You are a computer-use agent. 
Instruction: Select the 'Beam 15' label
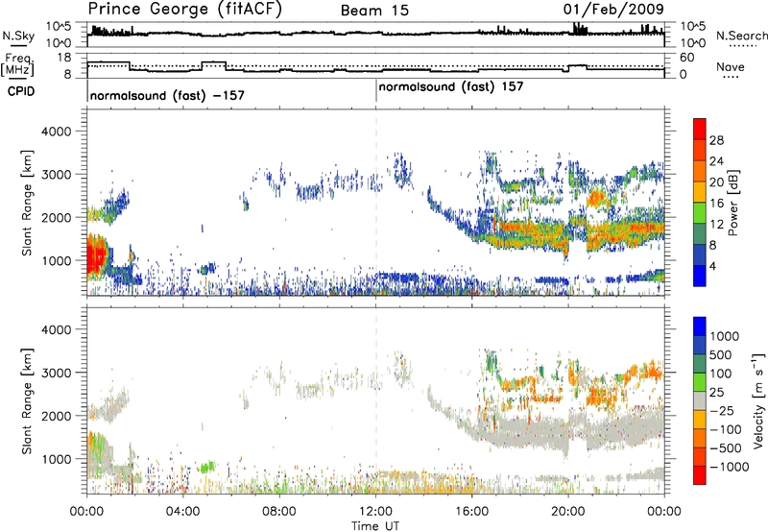[x=374, y=11]
